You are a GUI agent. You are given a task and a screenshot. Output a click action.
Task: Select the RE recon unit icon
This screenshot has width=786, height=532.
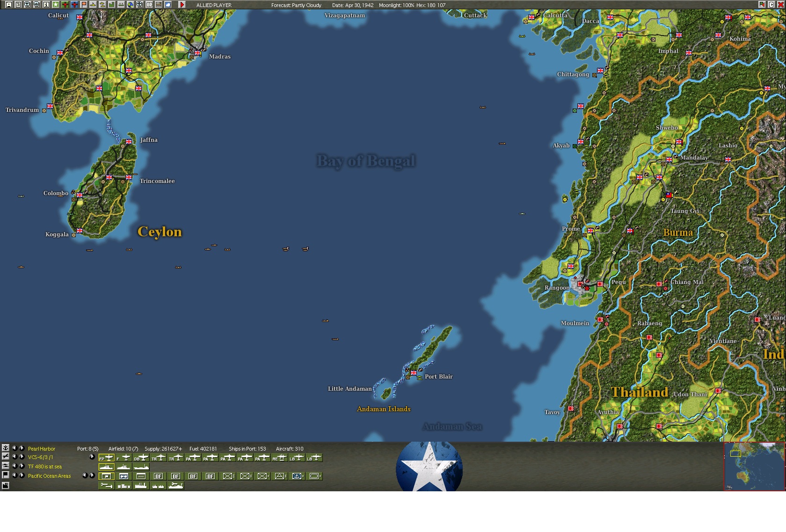click(280, 458)
